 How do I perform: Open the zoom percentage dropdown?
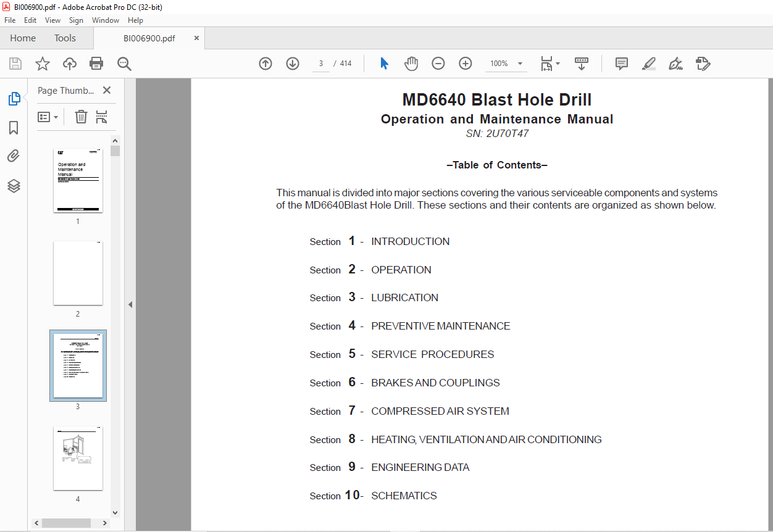(x=520, y=64)
